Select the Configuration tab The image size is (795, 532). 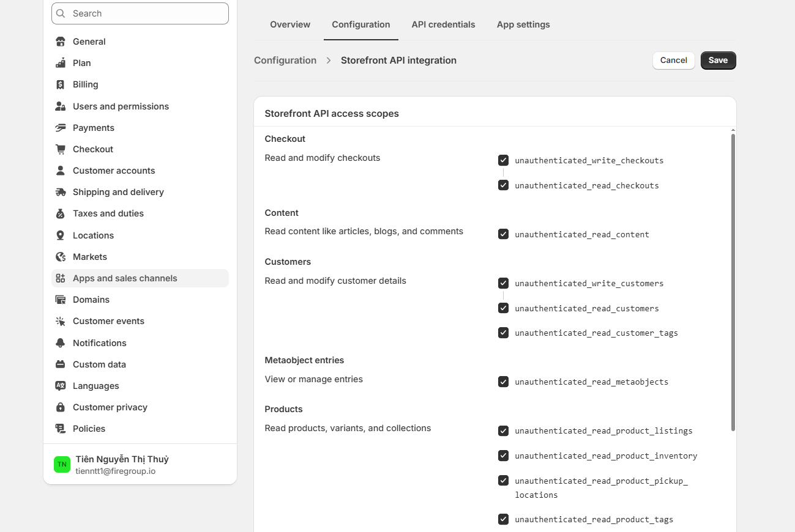tap(361, 24)
